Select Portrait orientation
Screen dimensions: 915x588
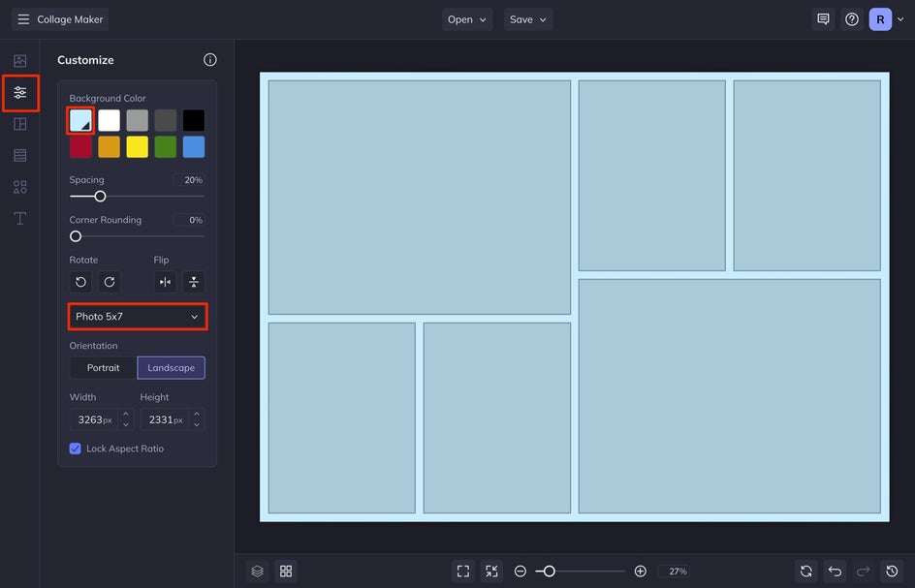(x=104, y=368)
